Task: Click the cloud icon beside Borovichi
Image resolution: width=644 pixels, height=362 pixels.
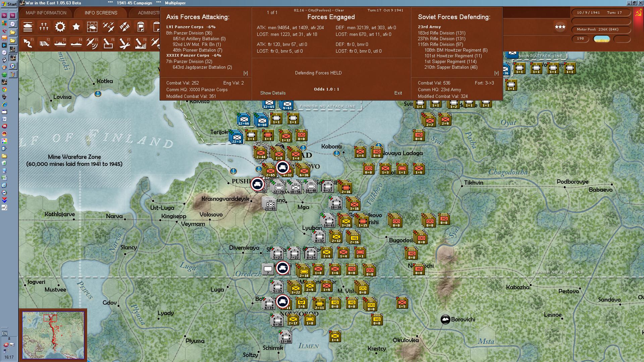Action: click(445, 319)
